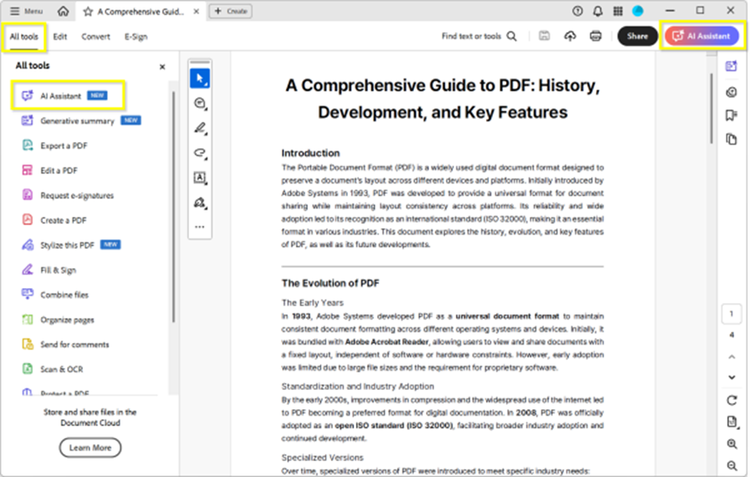Open the page display options icon

pyautogui.click(x=732, y=422)
